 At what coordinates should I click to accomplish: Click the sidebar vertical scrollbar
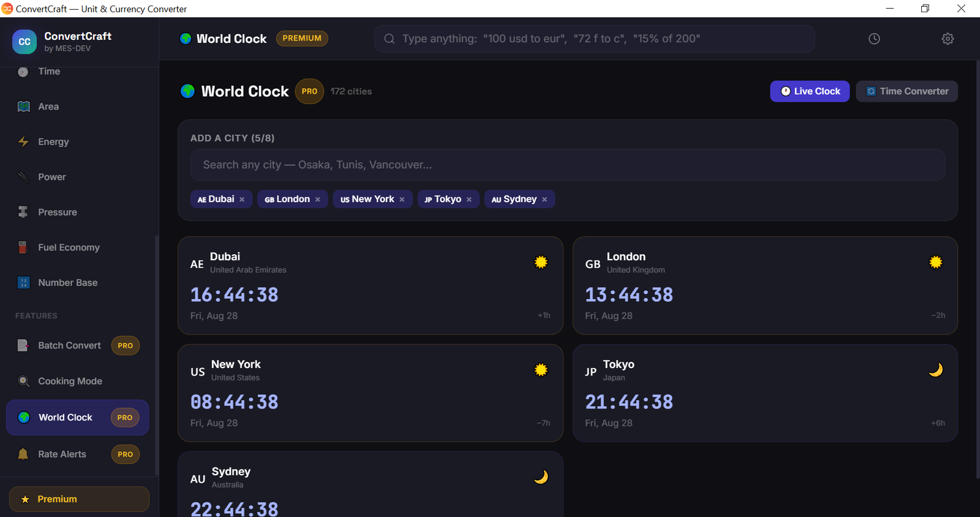pyautogui.click(x=157, y=355)
